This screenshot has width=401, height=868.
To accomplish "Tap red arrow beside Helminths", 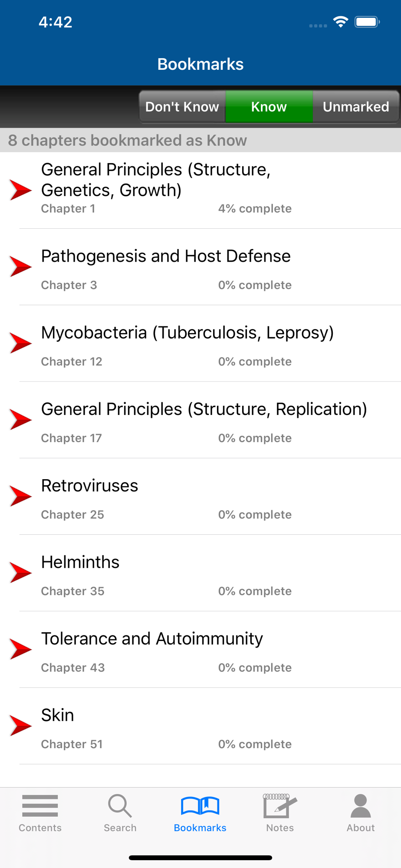I will tap(20, 572).
